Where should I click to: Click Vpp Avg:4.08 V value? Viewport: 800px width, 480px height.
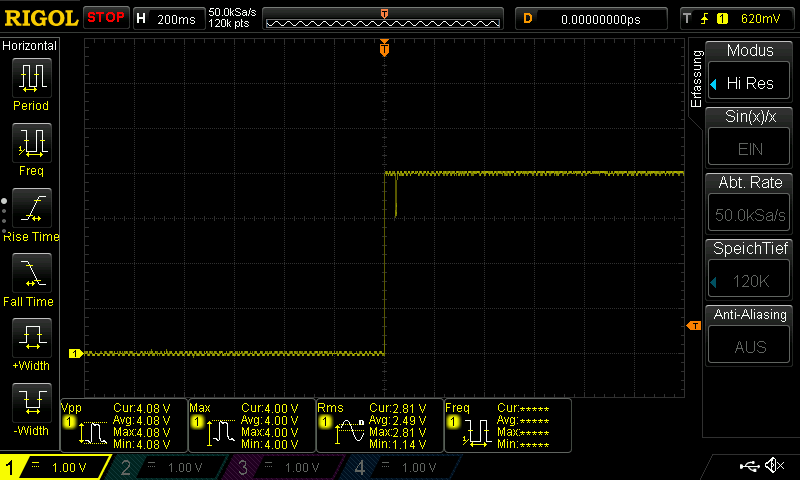point(142,420)
